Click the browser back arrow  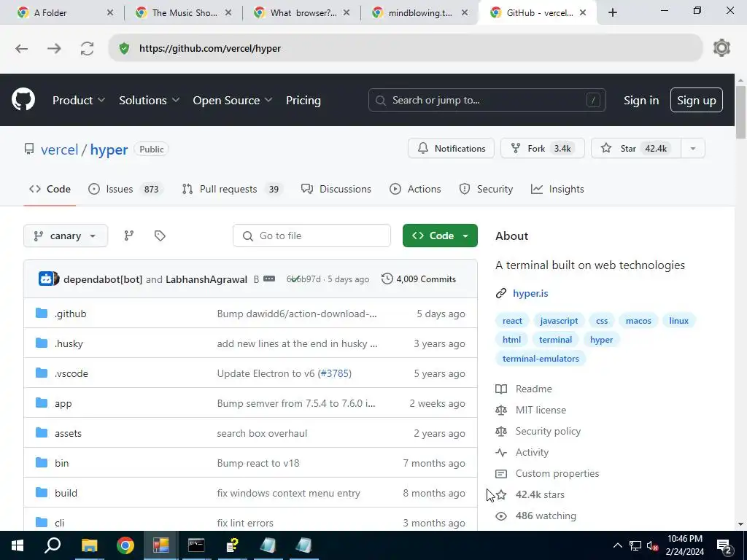(x=21, y=49)
